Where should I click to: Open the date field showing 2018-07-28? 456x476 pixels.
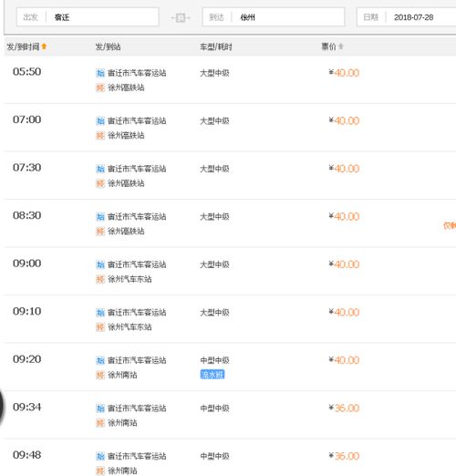[406, 17]
